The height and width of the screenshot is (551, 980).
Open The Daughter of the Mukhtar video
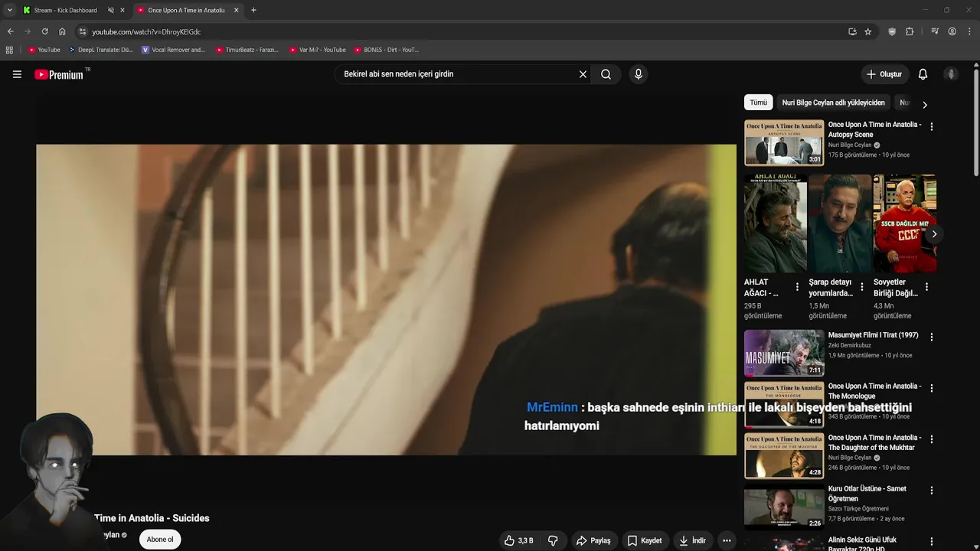tap(784, 455)
